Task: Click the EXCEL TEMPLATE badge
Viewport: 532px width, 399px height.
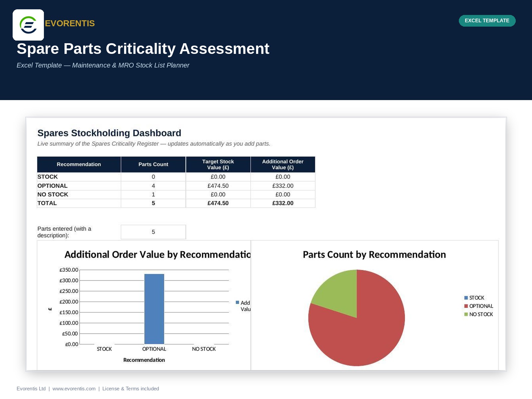Action: click(487, 21)
